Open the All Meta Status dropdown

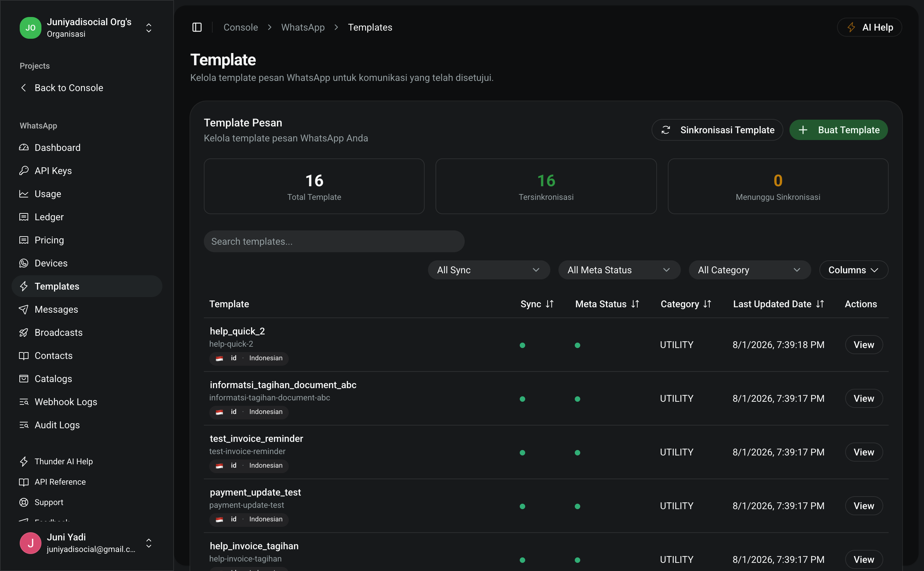click(619, 270)
